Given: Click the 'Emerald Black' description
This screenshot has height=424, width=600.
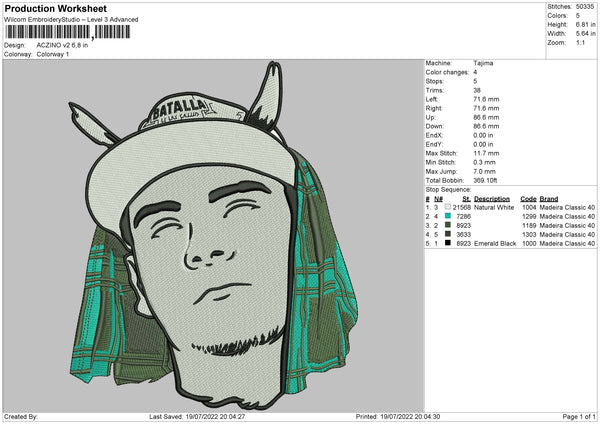Looking at the screenshot, I should (x=495, y=243).
